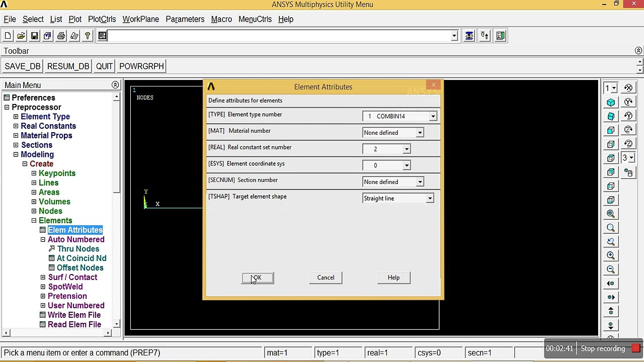Click the SAVE_DB toolbar button
The height and width of the screenshot is (362, 644).
coord(22,66)
